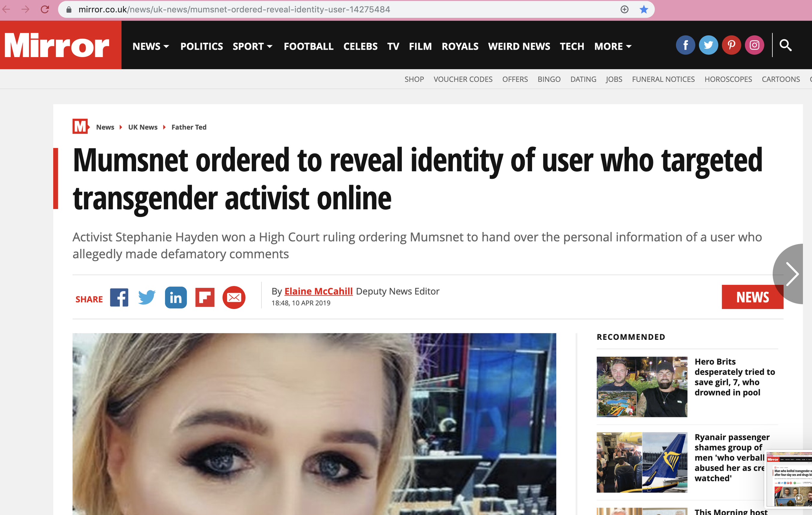Share article by email icon
The image size is (812, 515).
234,297
